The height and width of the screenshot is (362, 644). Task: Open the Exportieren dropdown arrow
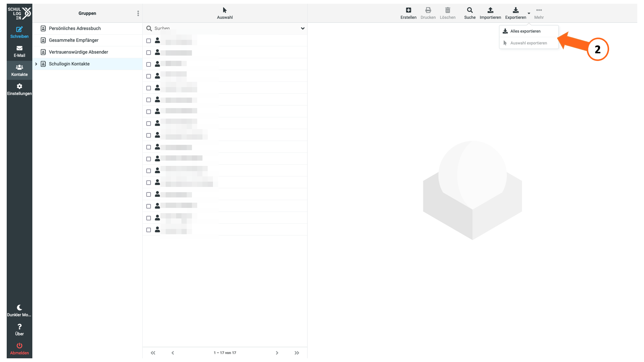[x=529, y=13]
